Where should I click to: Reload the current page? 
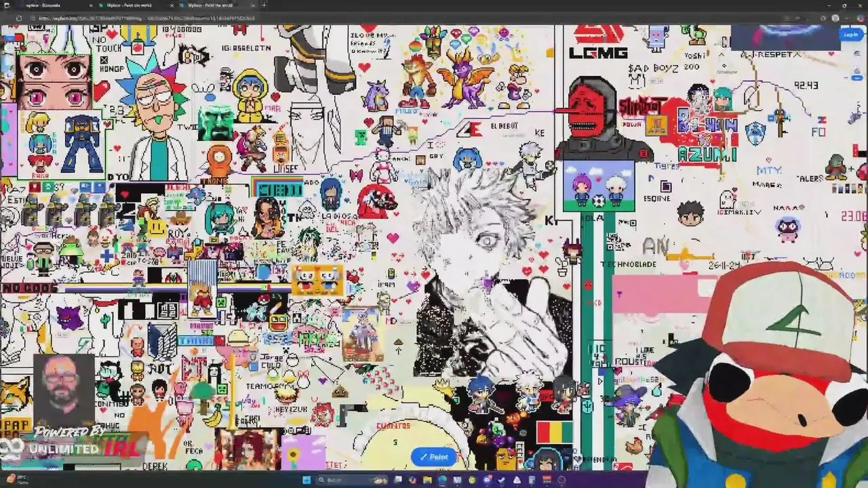18,18
